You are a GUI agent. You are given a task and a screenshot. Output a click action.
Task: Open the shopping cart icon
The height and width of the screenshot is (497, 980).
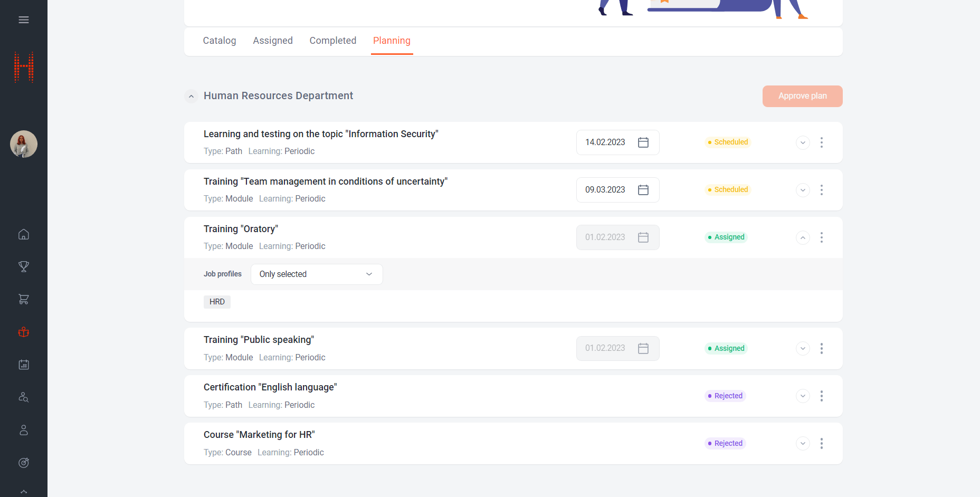coord(24,299)
